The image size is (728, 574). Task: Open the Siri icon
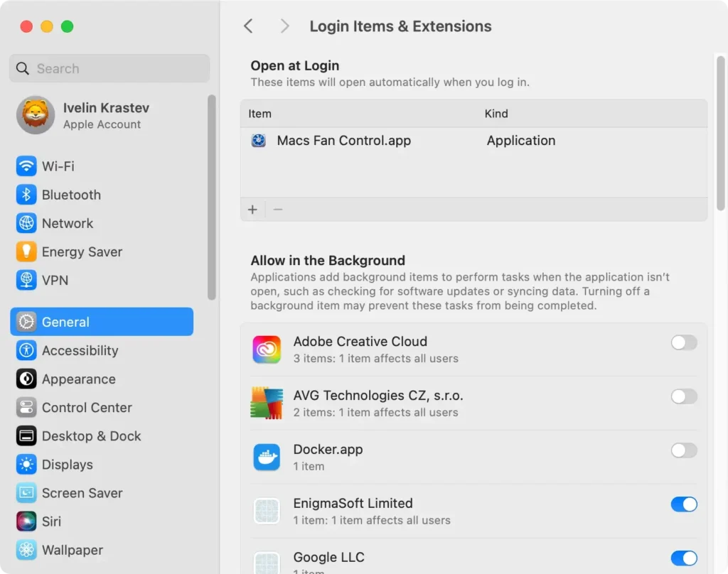(x=26, y=521)
